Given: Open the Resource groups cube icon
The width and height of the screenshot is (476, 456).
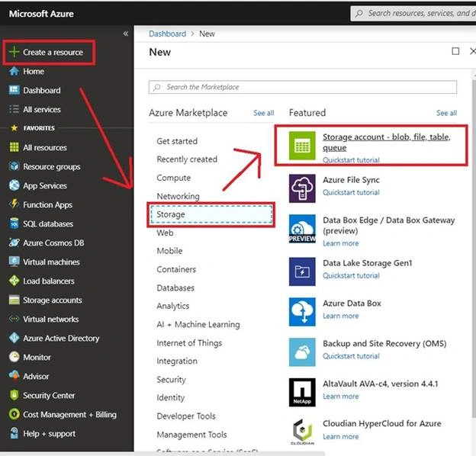Looking at the screenshot, I should pyautogui.click(x=14, y=166).
